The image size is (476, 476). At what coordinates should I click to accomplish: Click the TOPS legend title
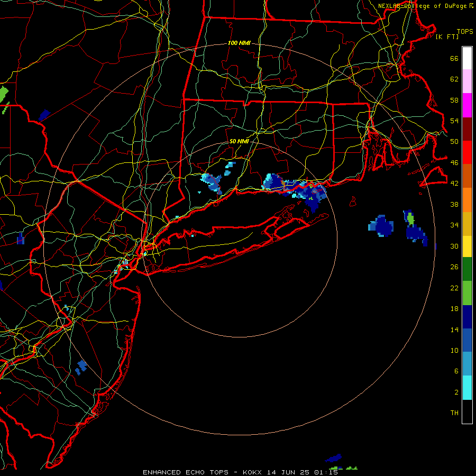(x=465, y=32)
